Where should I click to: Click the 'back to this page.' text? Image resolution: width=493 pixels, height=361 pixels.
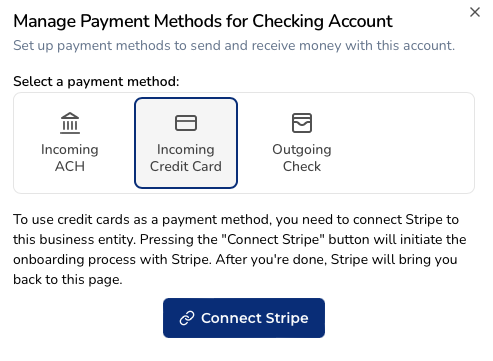click(x=68, y=280)
